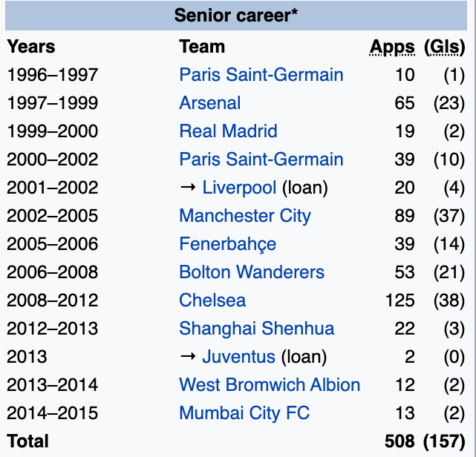
Task: Click the Years column header
Action: [x=31, y=47]
